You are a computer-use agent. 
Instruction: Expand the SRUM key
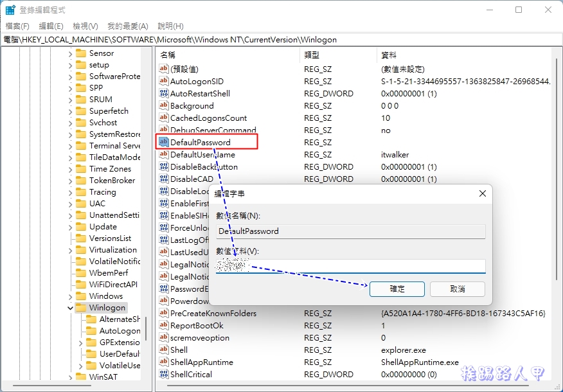71,100
